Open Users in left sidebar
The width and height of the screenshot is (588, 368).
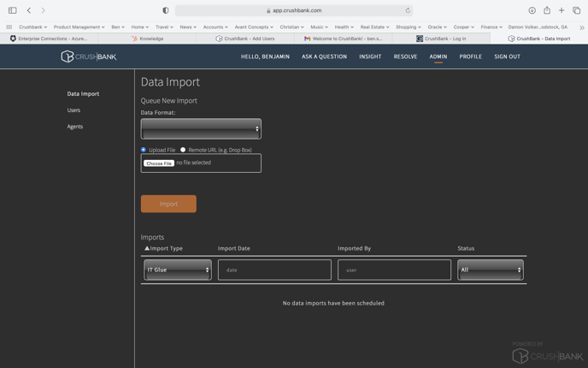click(x=73, y=110)
